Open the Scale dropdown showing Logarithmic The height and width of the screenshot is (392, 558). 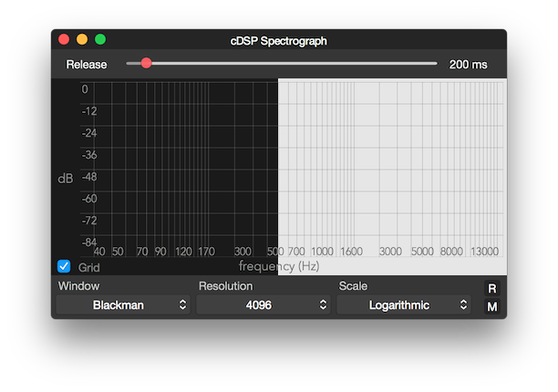click(404, 305)
